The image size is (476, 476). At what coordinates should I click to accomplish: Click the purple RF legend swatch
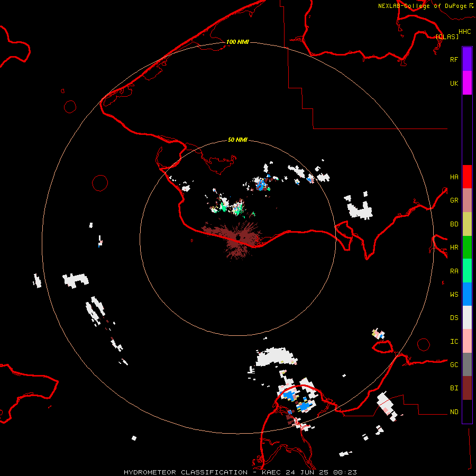(x=467, y=59)
